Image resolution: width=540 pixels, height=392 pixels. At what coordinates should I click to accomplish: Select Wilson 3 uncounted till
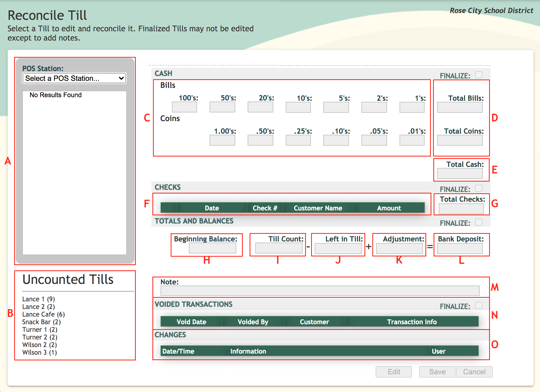pos(39,353)
